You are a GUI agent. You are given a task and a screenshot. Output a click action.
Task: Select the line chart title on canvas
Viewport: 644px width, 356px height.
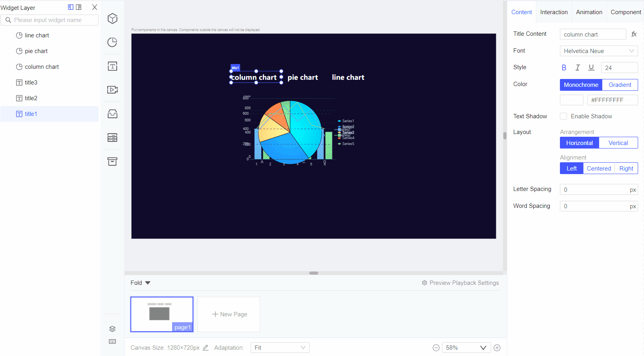point(348,77)
